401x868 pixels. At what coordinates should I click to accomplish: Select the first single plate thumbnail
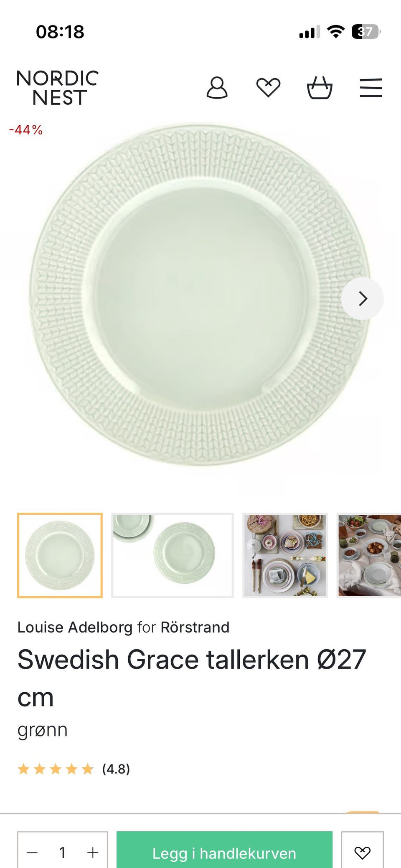pyautogui.click(x=60, y=555)
